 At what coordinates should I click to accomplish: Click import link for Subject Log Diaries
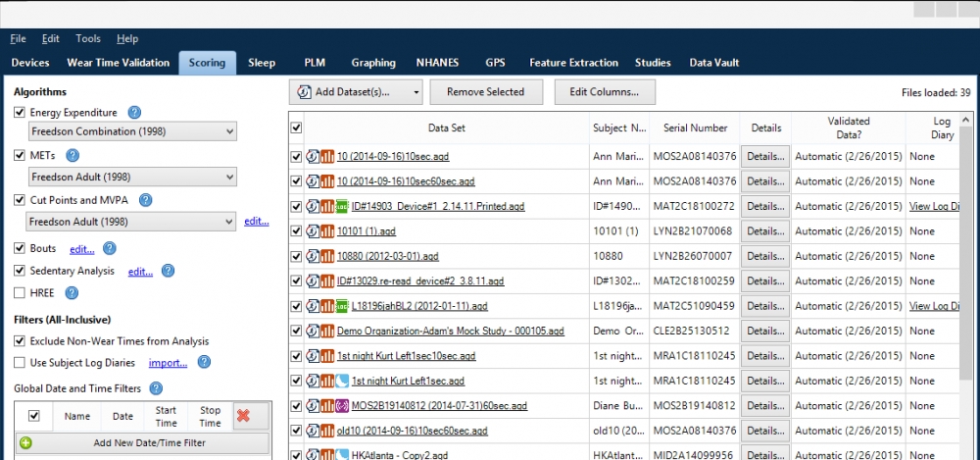click(168, 362)
